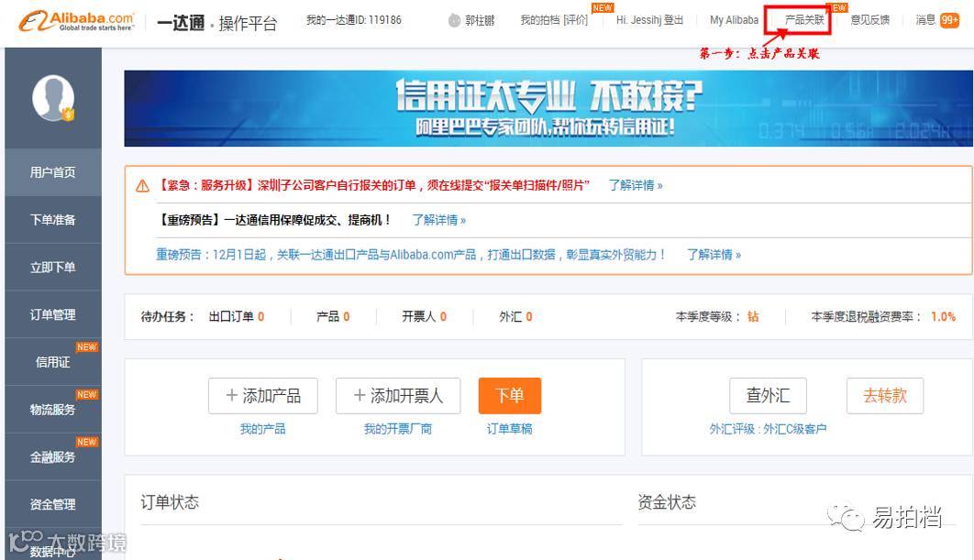Click the 去转款 button
Viewport: 974px width, 560px height.
point(884,395)
